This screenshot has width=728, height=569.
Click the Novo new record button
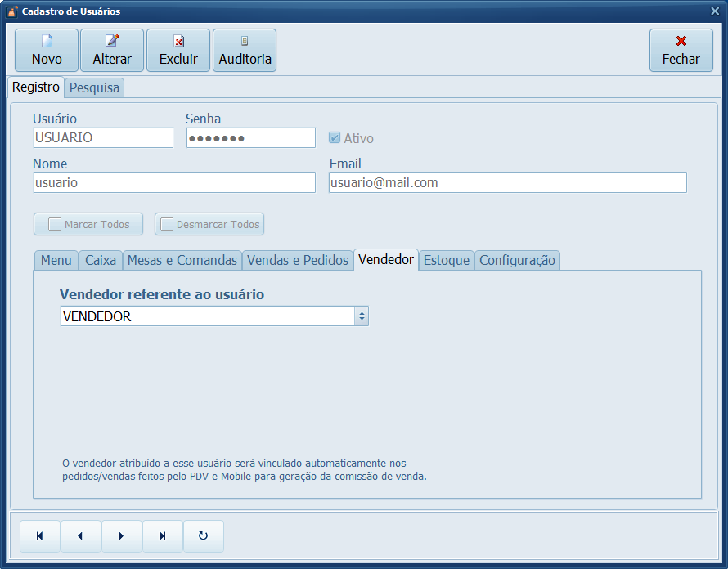(47, 51)
